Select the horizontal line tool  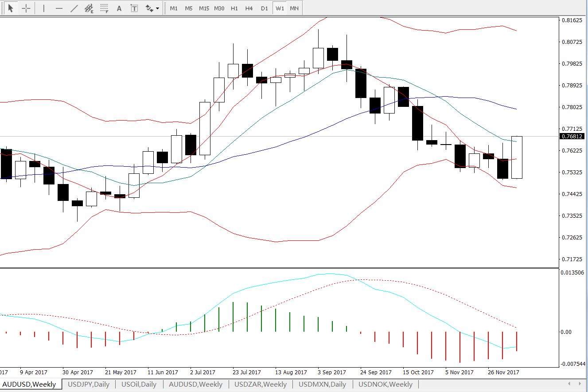pyautogui.click(x=59, y=8)
